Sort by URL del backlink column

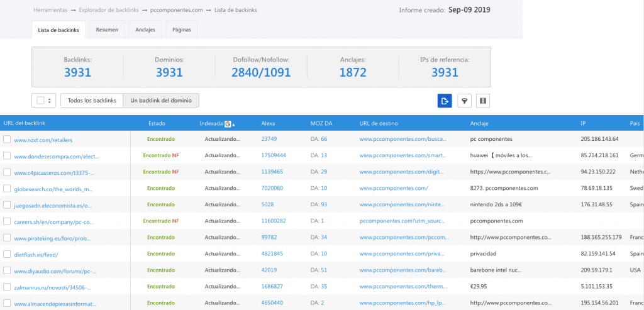coord(25,123)
